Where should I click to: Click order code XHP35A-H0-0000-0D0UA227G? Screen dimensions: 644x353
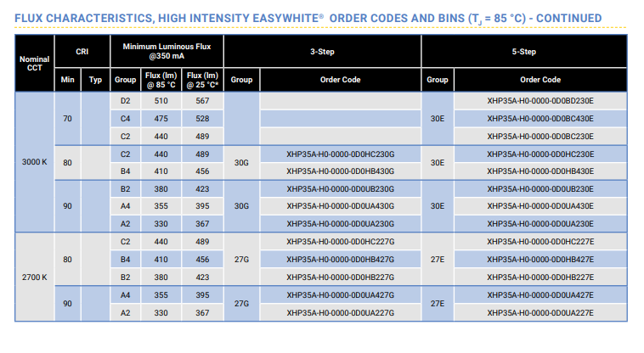tap(341, 313)
